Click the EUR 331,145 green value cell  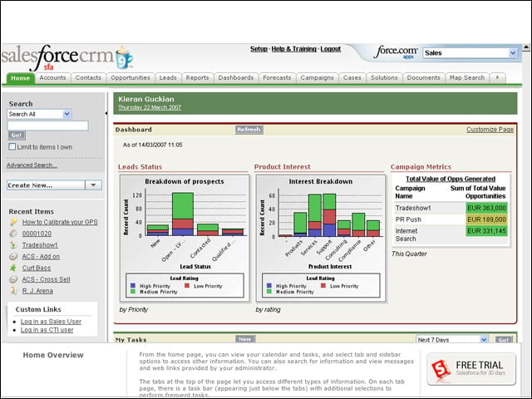486,231
